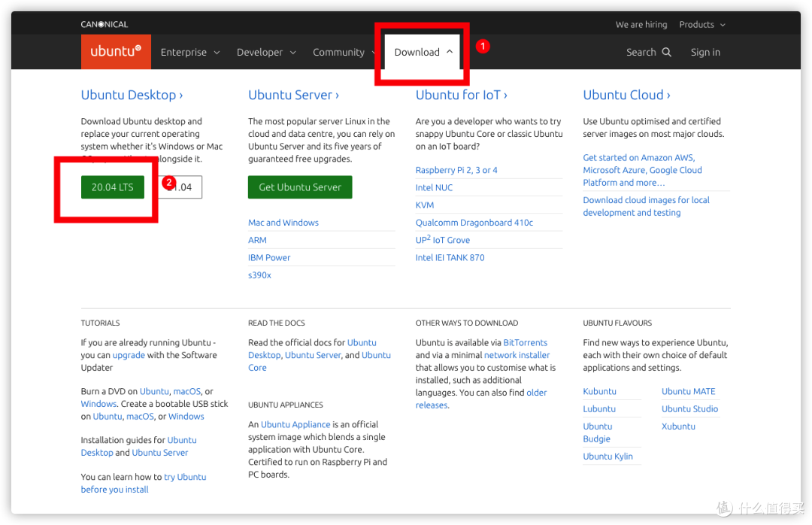Open the Intel IEI TANK 870 link
Screen dimensions: 812x525
[450, 257]
